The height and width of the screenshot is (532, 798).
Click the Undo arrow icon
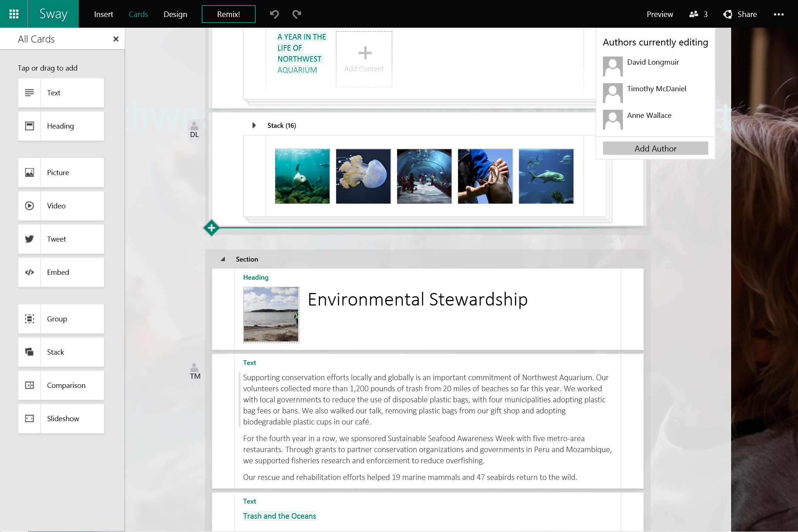click(x=274, y=14)
